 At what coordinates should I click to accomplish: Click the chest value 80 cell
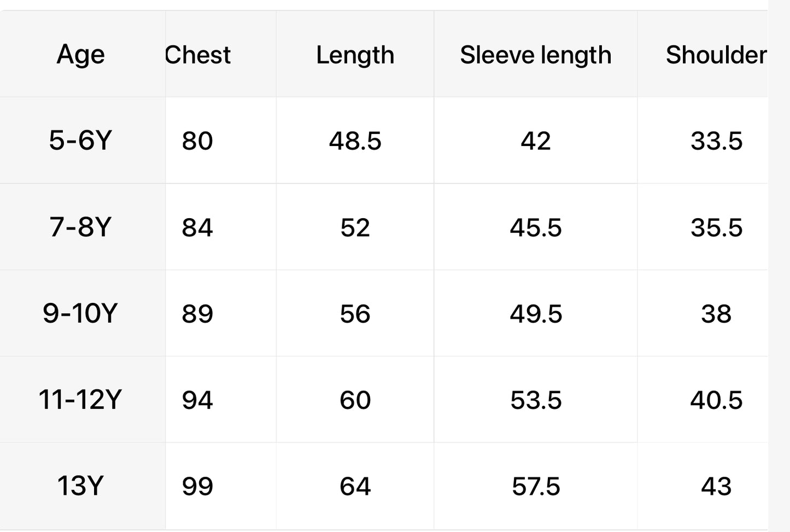pos(197,141)
